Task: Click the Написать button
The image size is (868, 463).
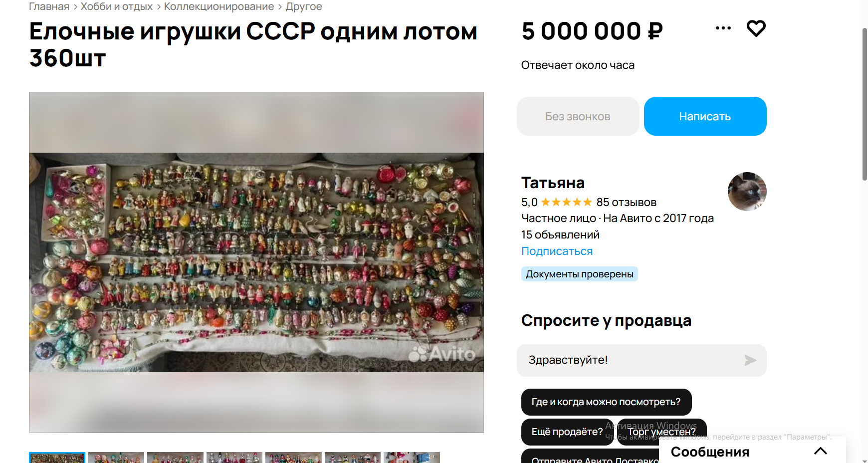Action: click(x=705, y=116)
